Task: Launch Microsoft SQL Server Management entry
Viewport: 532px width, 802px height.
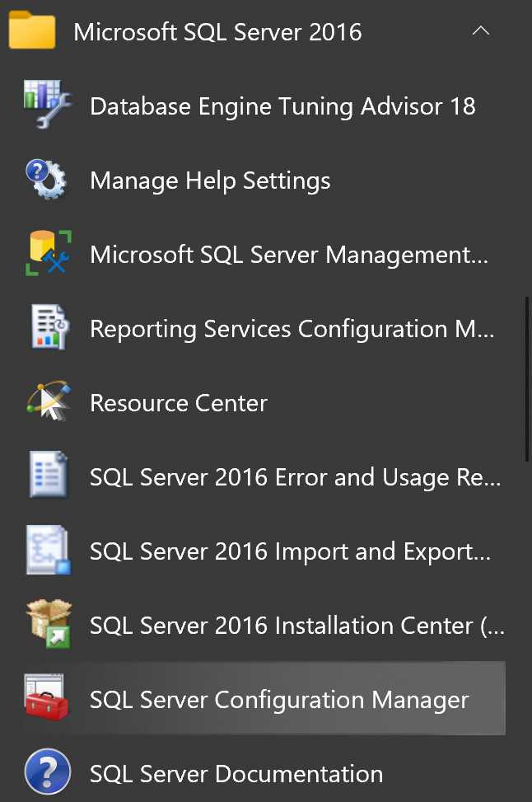Action: point(289,255)
